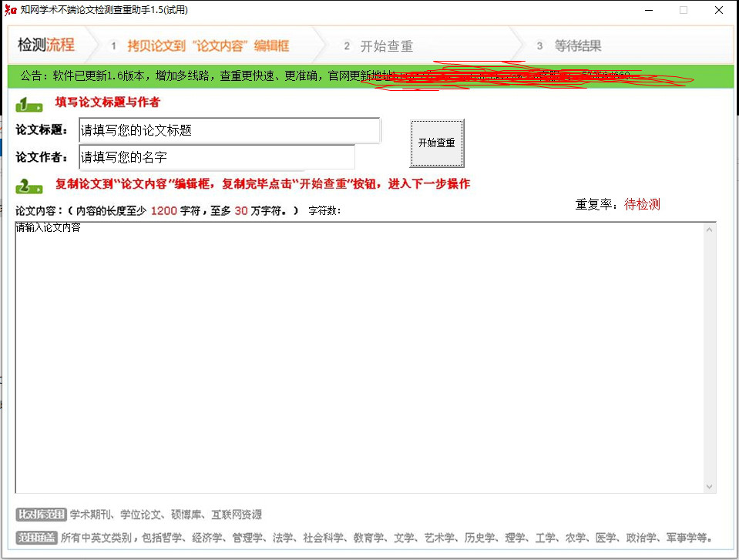
Task: Click the 开始查重 button
Action: tap(437, 143)
